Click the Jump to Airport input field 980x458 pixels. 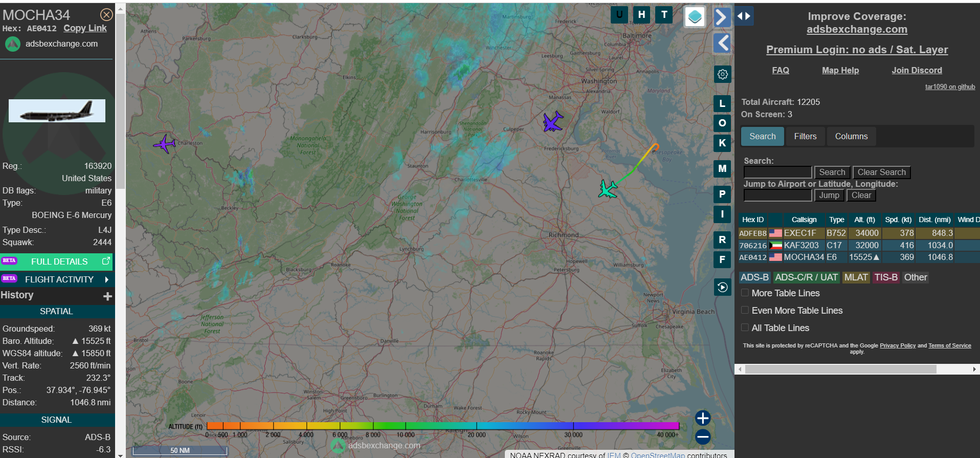point(777,195)
